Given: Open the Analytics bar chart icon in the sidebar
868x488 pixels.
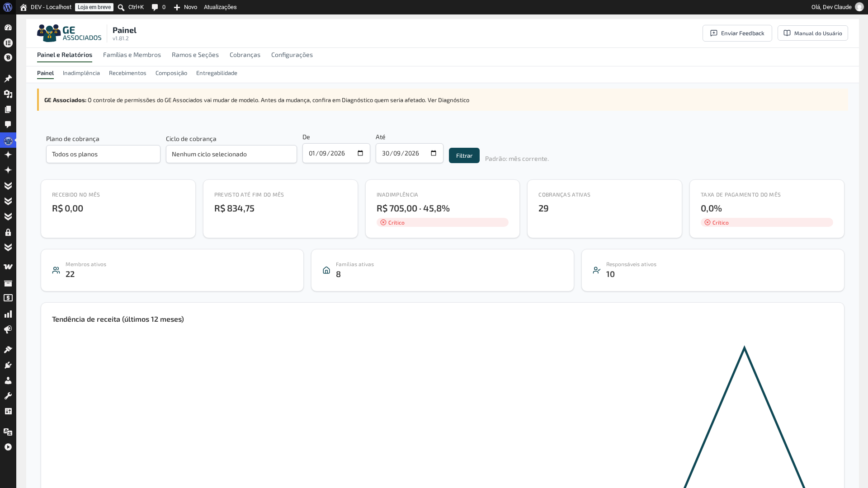Looking at the screenshot, I should tap(8, 314).
